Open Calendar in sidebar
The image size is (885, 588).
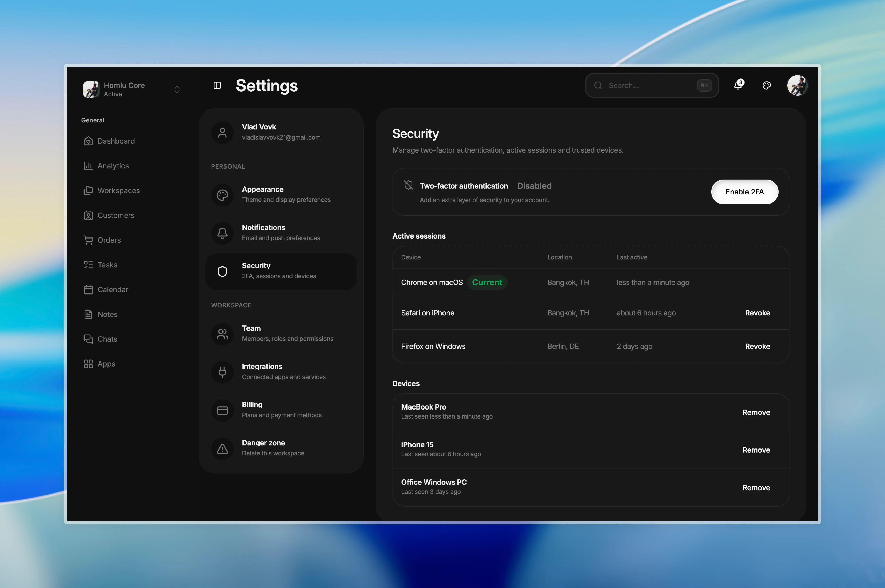click(x=113, y=289)
